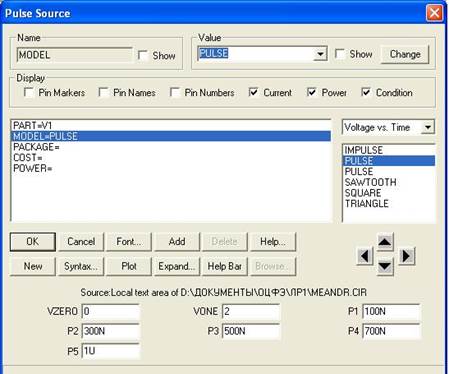Image resolution: width=449 pixels, height=374 pixels.
Task: Open the Value PULSE dropdown arrow
Action: (x=320, y=54)
